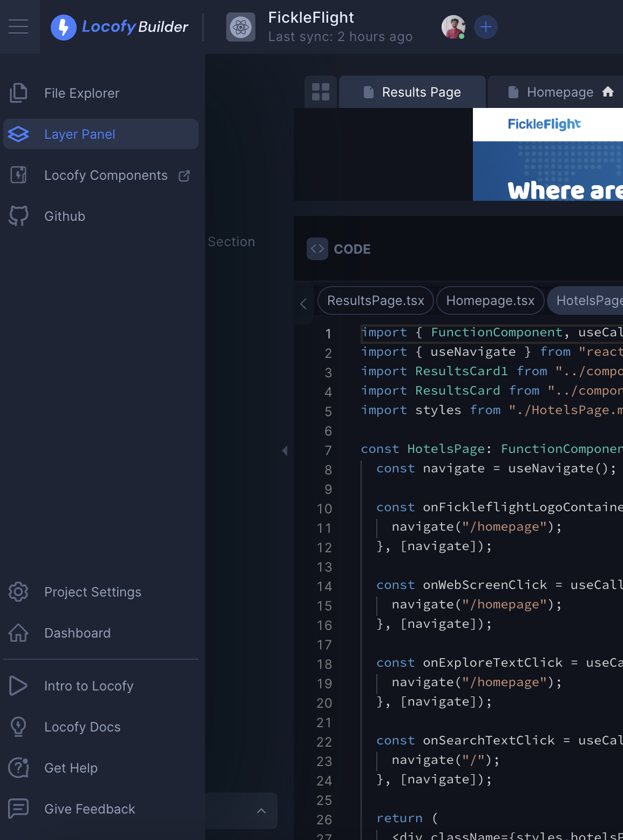Viewport: 623px width, 840px height.
Task: Click the Locofy Builder logo
Action: (120, 27)
